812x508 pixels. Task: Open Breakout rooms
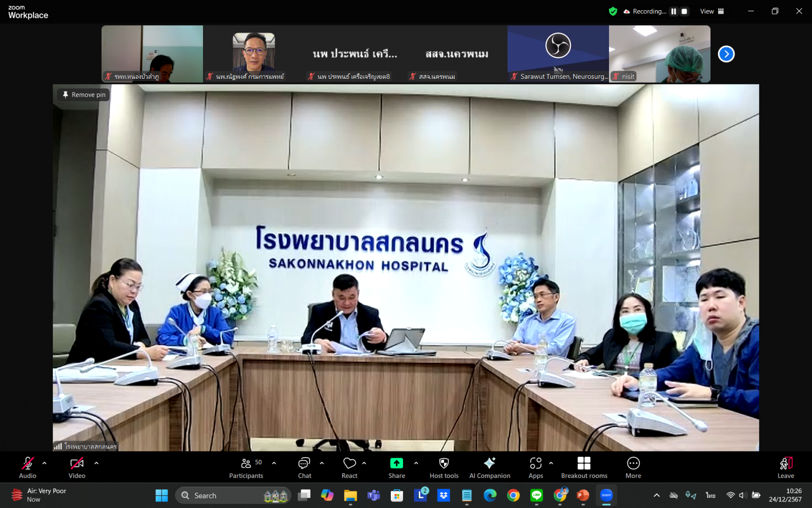[x=584, y=467]
